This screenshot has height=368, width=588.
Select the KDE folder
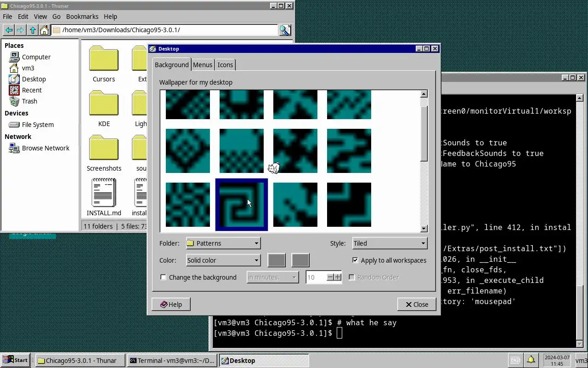tap(104, 109)
